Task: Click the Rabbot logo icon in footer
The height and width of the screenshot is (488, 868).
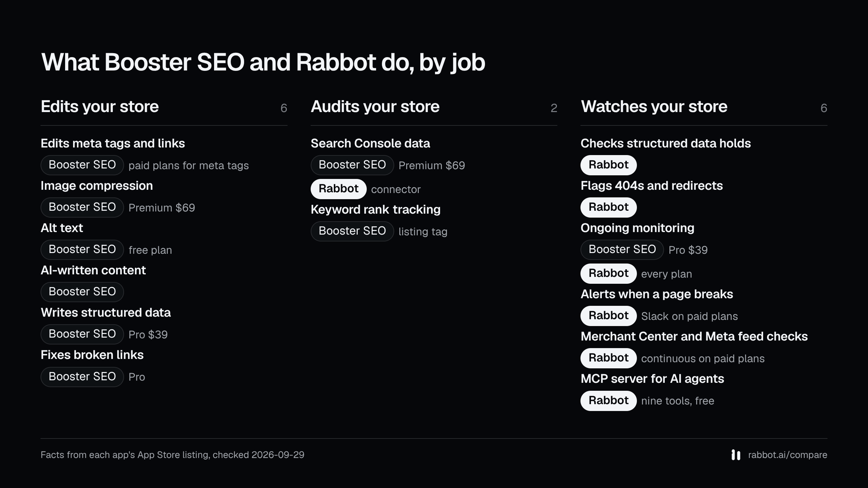Action: coord(736,455)
